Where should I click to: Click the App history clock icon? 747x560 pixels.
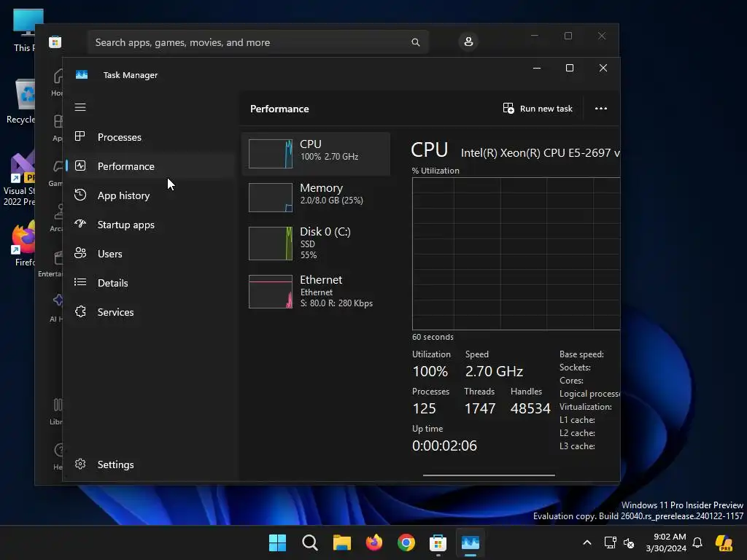click(80, 195)
